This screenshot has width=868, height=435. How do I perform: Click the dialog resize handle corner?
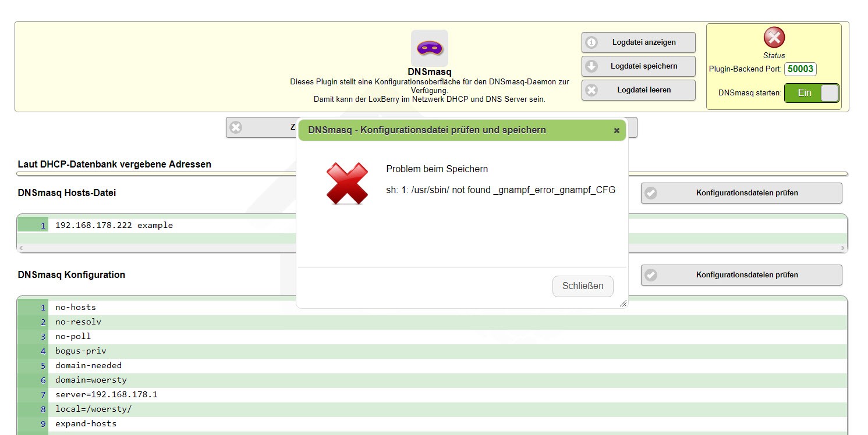tap(623, 303)
